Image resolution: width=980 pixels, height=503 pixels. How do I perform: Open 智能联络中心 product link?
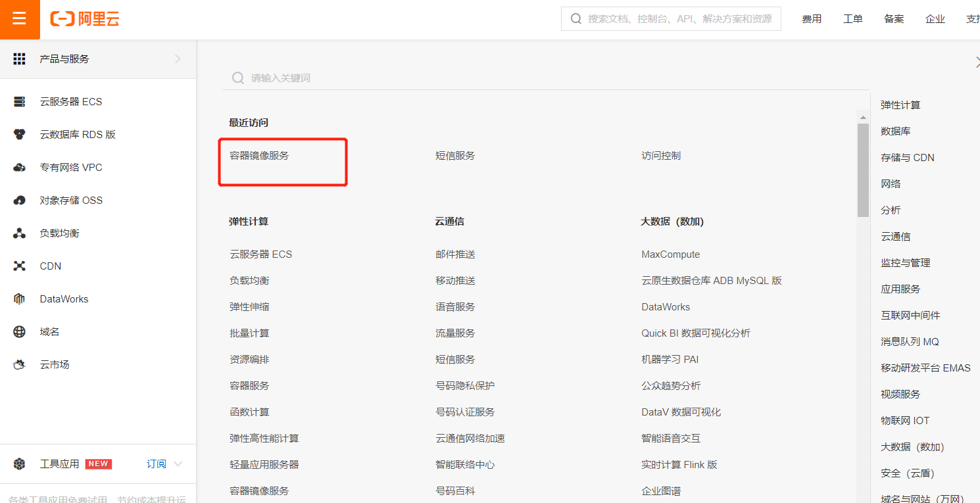click(x=465, y=465)
